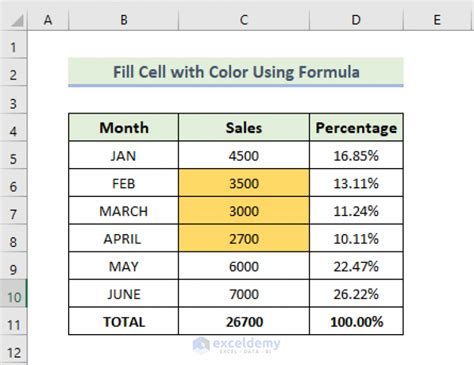Select the Month header cell
Viewport: 474px width, 365px height.
click(x=124, y=127)
